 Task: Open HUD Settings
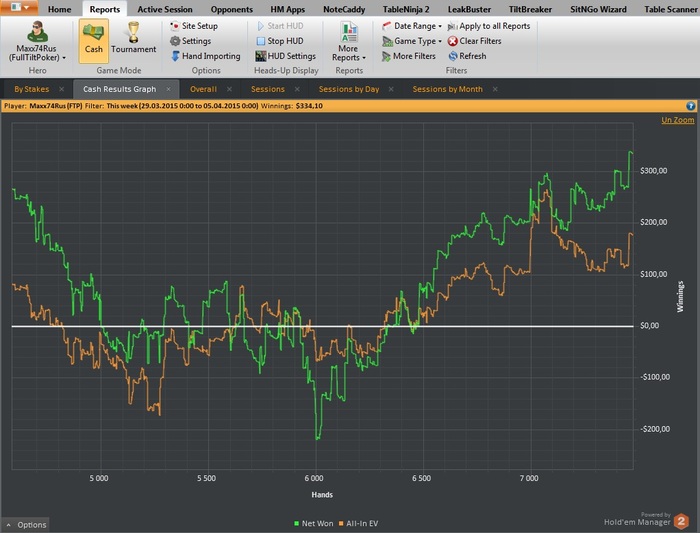[x=286, y=56]
